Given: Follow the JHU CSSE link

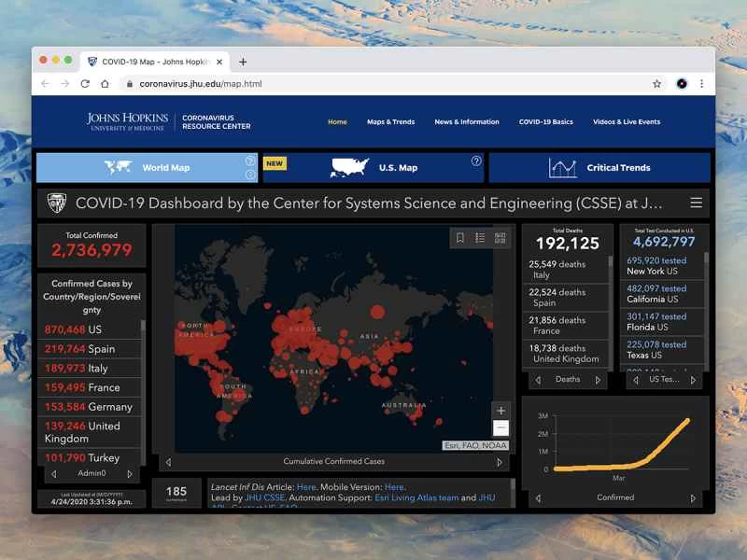Looking at the screenshot, I should click(x=267, y=498).
